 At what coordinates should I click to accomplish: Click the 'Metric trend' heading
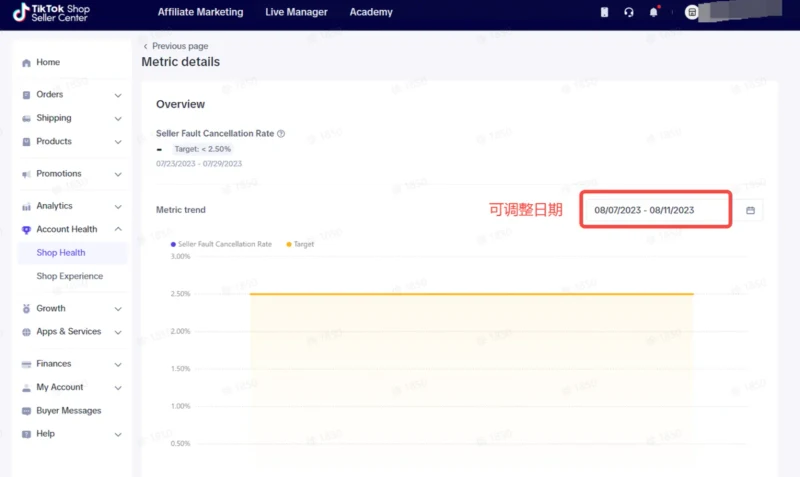click(181, 210)
